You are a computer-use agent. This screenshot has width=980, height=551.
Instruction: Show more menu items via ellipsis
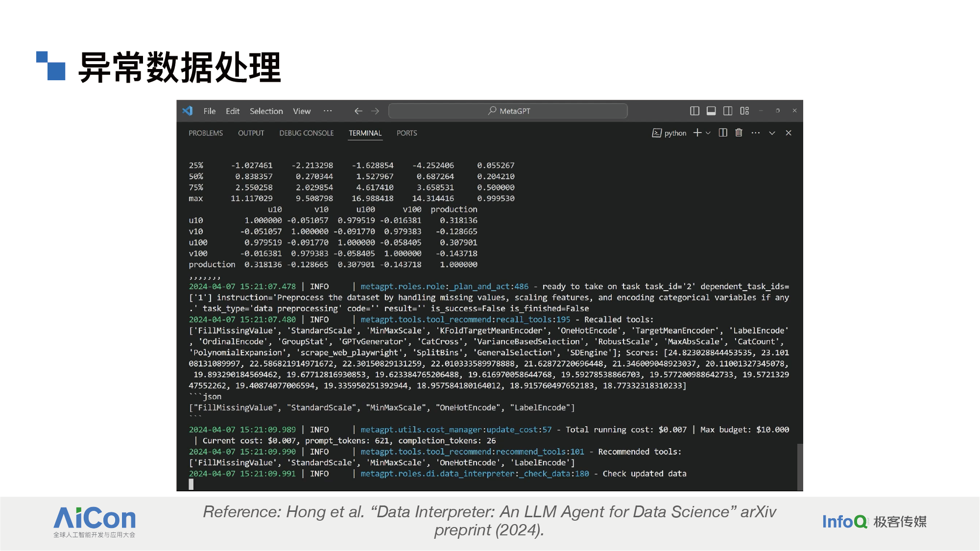coord(328,111)
